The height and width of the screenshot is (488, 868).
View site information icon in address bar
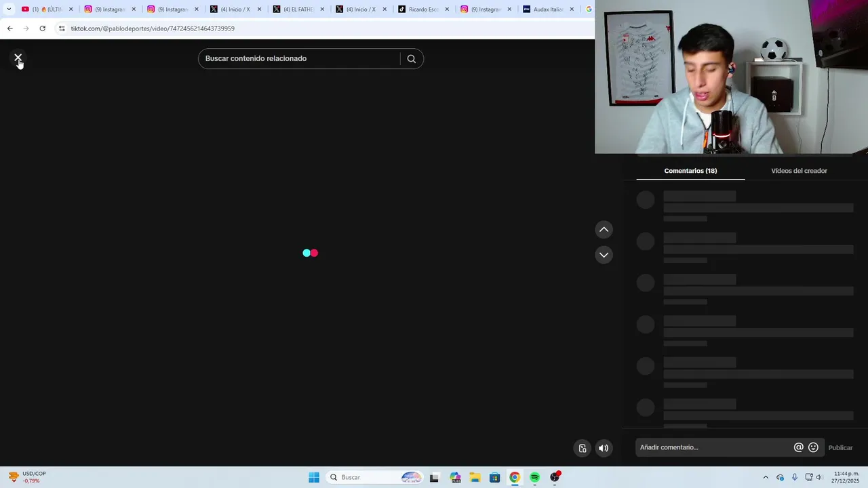coord(62,28)
